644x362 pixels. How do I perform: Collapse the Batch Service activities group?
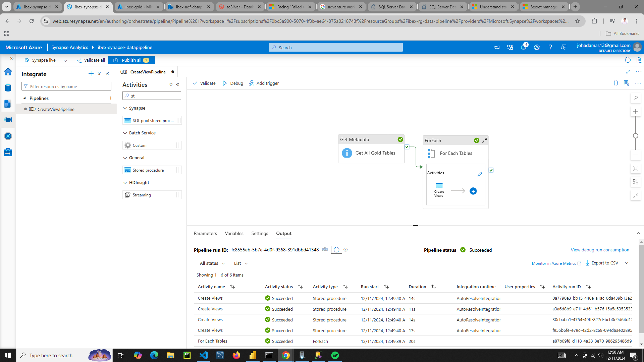coord(125,133)
